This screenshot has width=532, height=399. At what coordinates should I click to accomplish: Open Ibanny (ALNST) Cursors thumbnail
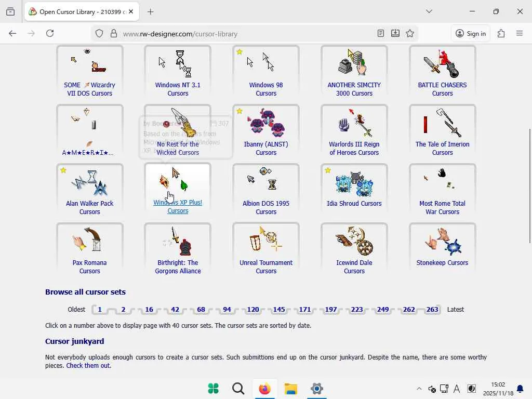(x=266, y=122)
